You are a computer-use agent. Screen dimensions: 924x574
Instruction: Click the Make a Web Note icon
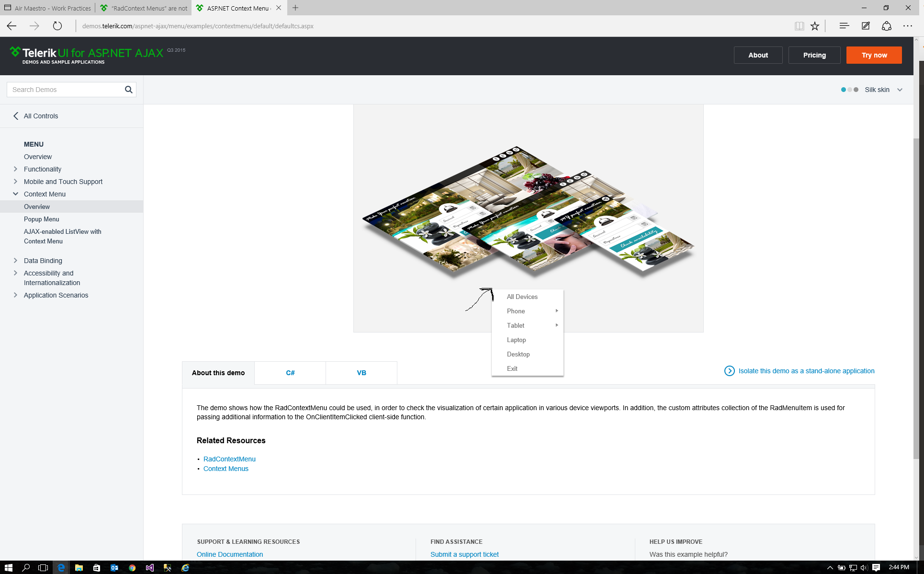[866, 26]
